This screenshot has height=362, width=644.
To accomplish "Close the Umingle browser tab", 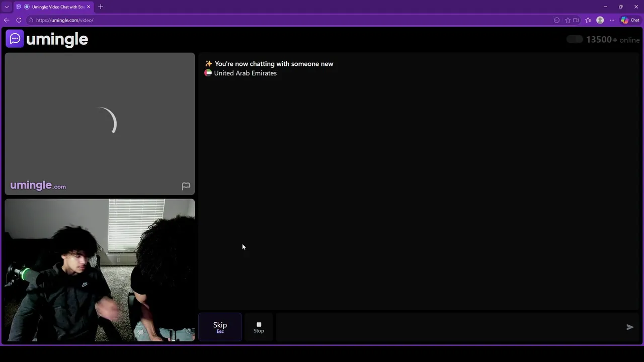I will pos(89,7).
